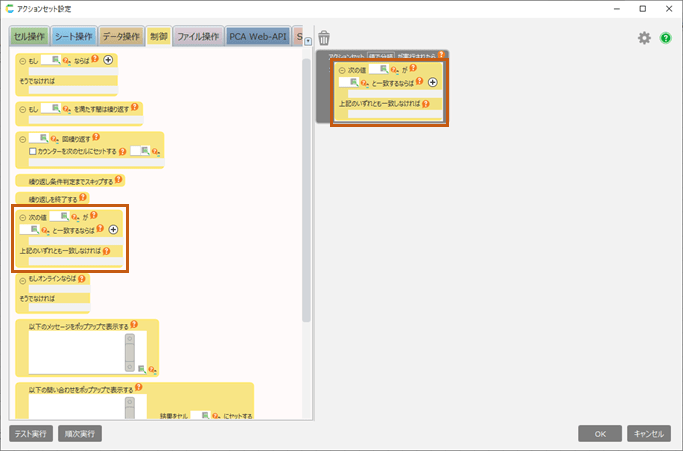Image resolution: width=683 pixels, height=451 pixels.
Task: Click the テスト実行 button
Action: 31,434
